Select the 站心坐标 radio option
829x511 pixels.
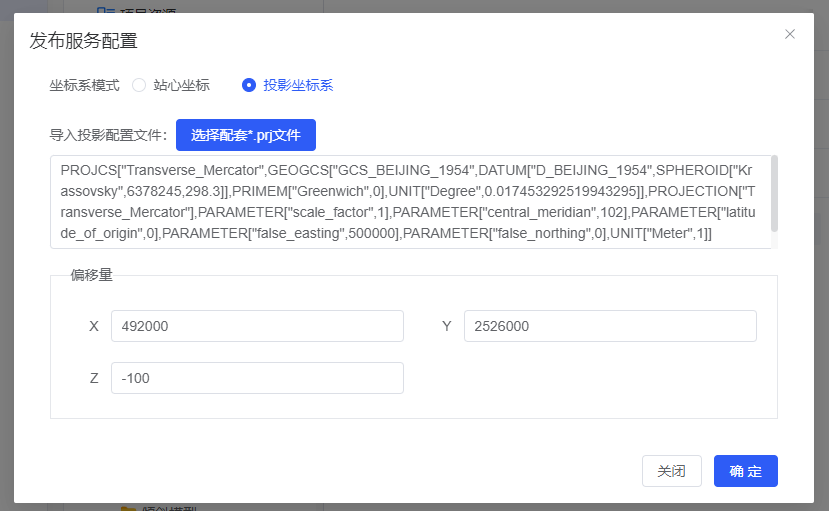(x=139, y=85)
